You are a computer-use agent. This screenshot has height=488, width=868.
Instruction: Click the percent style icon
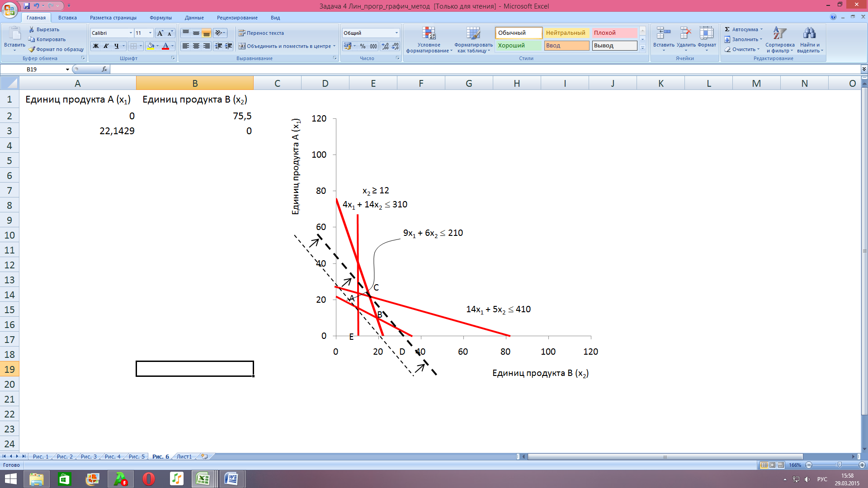[x=363, y=46]
